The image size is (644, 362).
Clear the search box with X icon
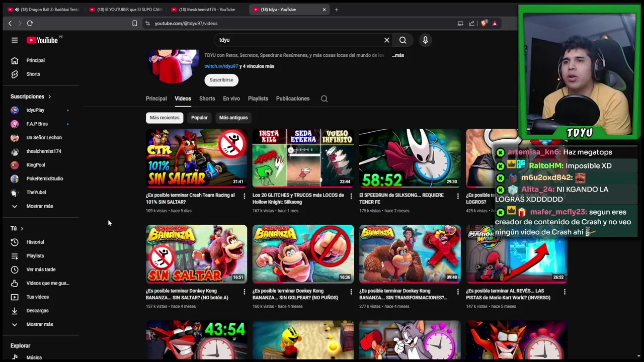(x=386, y=40)
